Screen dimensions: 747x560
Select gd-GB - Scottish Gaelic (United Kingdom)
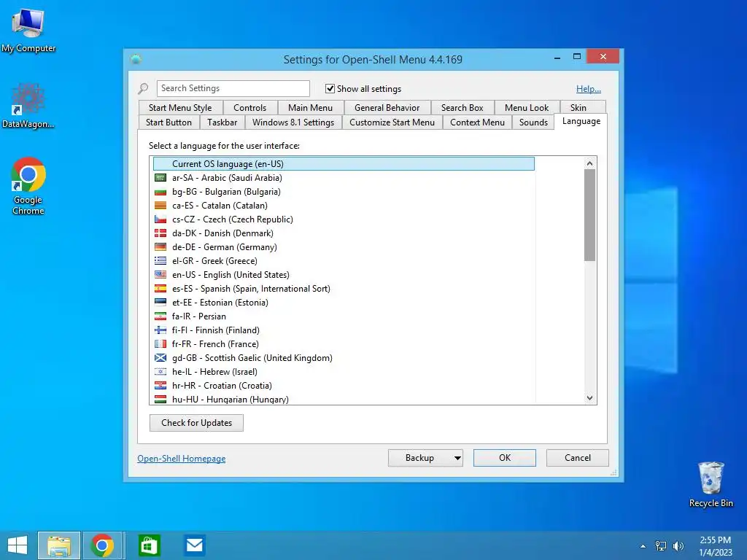(x=344, y=357)
